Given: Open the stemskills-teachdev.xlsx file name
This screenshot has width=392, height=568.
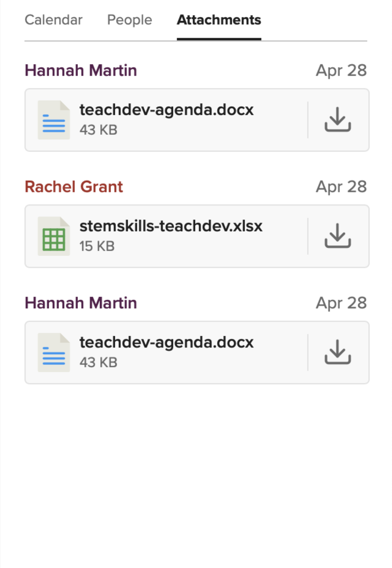Looking at the screenshot, I should pyautogui.click(x=171, y=226).
